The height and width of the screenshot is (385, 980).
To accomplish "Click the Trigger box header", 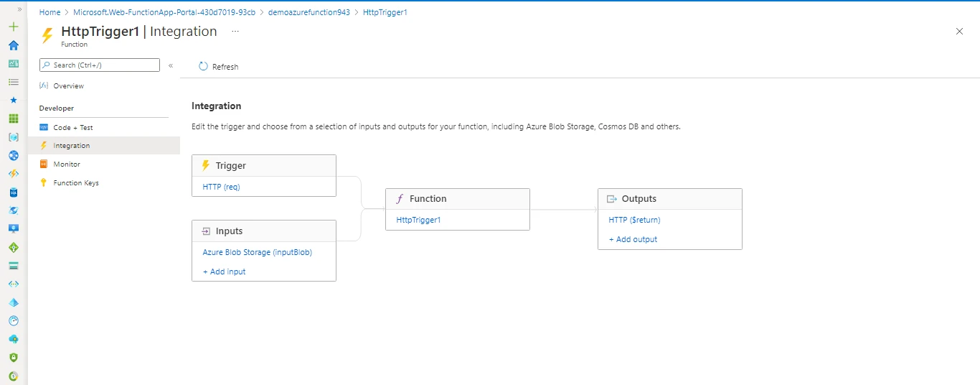I will (264, 165).
